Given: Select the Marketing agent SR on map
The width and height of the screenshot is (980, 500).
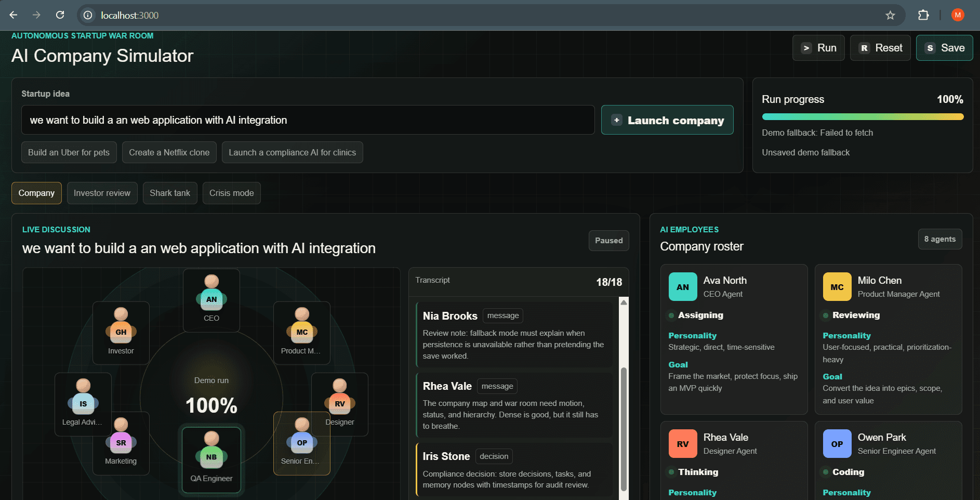Looking at the screenshot, I should point(121,443).
